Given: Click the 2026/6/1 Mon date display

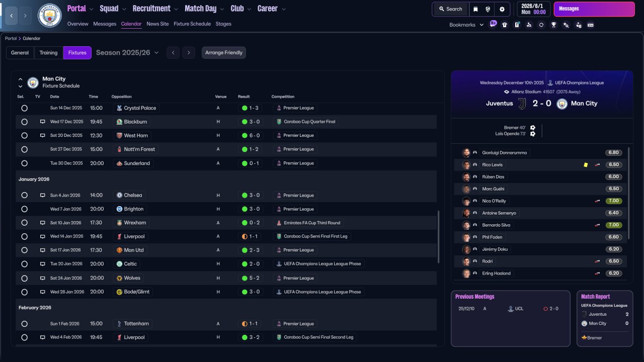Looking at the screenshot, I should click(534, 9).
